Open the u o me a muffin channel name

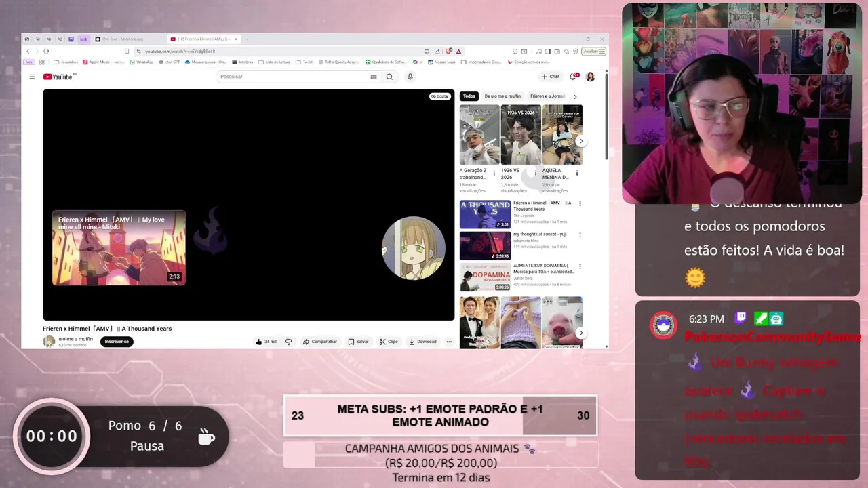76,339
